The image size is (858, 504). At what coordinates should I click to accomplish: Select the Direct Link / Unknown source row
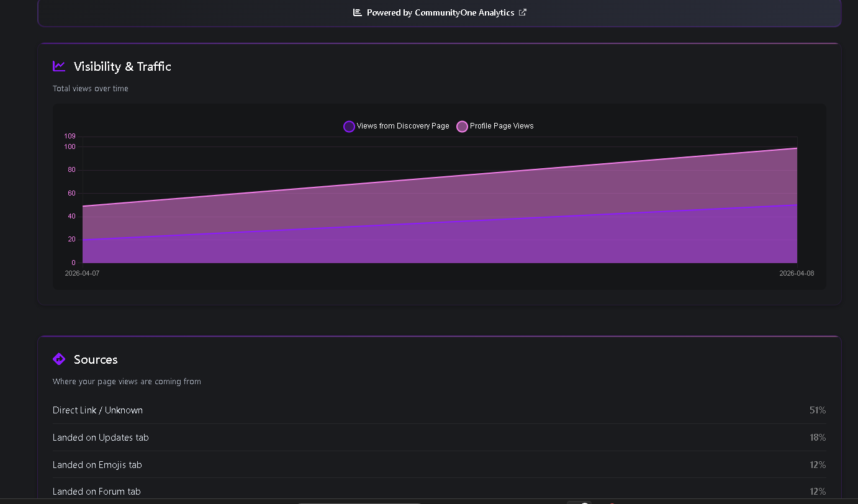coord(97,410)
